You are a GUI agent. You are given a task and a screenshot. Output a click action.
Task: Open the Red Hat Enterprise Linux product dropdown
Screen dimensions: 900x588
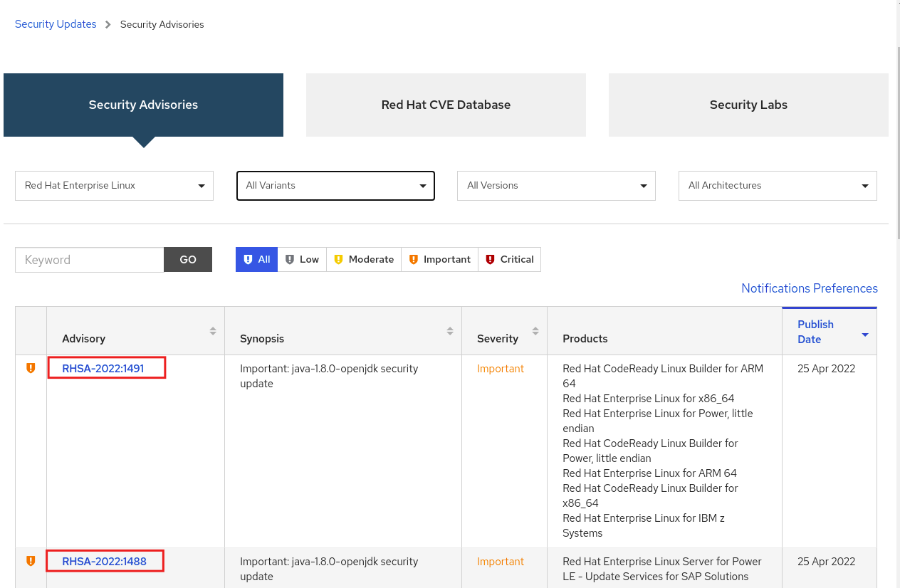tap(114, 186)
